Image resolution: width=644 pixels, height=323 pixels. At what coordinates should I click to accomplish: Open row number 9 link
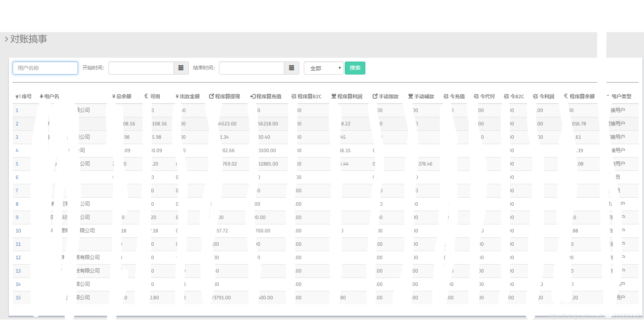[x=17, y=217]
